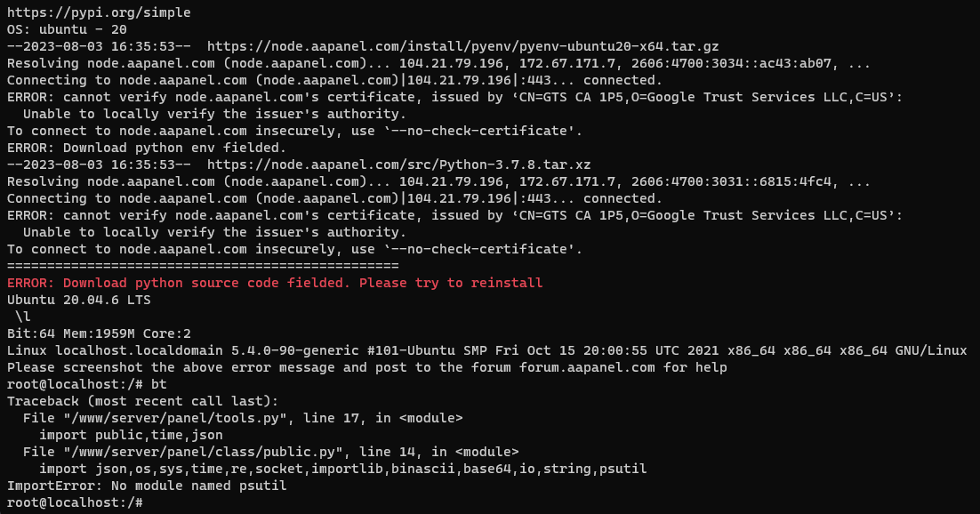Click the pypi.org/simple URL
980x514 pixels.
pyautogui.click(x=99, y=12)
